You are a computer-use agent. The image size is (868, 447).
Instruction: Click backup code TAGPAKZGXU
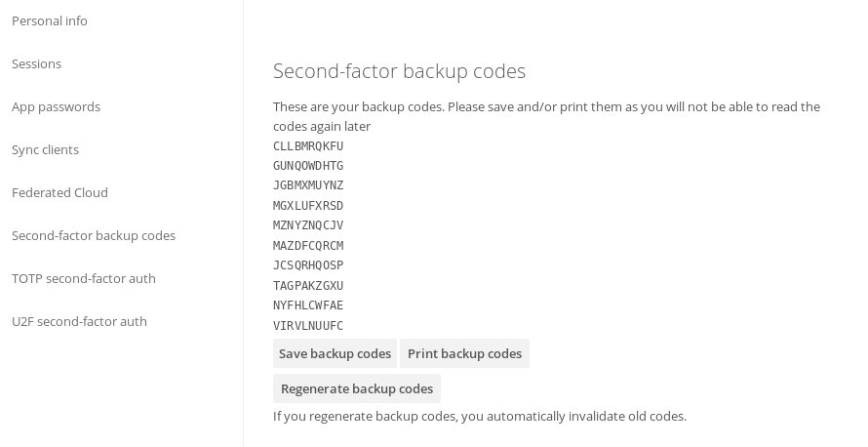(x=308, y=286)
